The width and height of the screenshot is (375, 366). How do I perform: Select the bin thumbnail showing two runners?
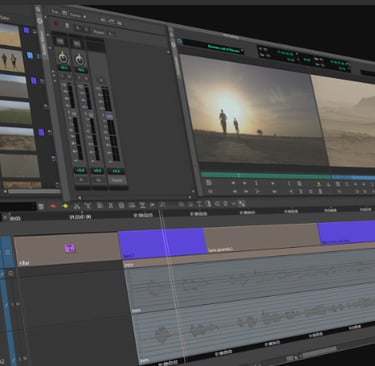12,61
